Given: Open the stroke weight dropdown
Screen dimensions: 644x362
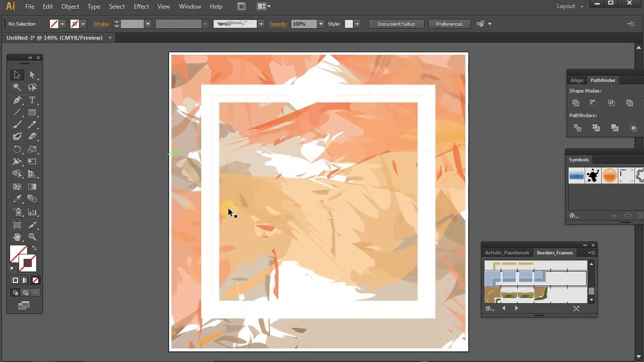Looking at the screenshot, I should click(148, 24).
